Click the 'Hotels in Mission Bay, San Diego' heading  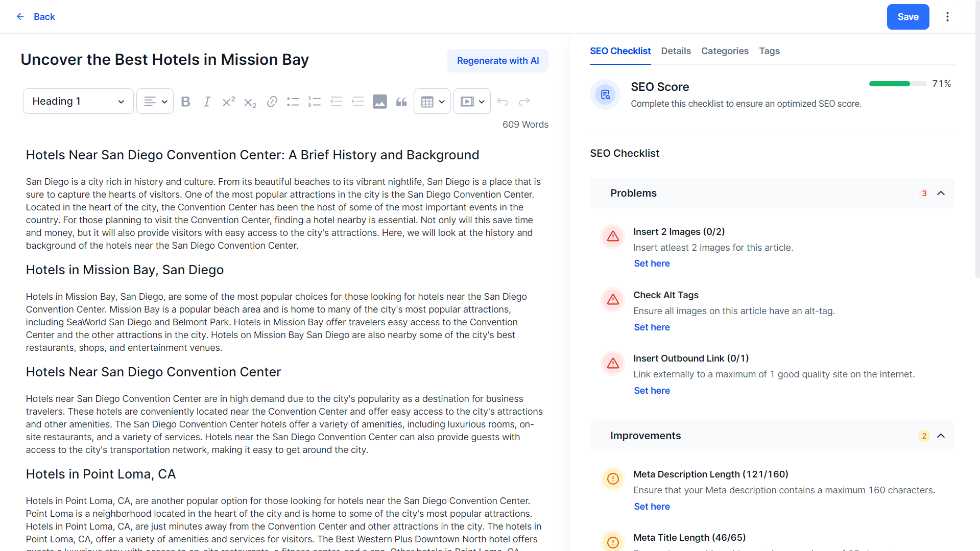pos(125,270)
